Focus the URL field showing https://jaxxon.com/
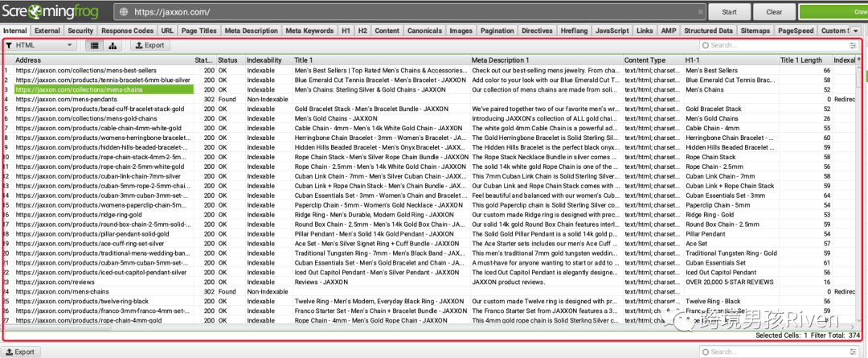The image size is (868, 358). [x=410, y=11]
